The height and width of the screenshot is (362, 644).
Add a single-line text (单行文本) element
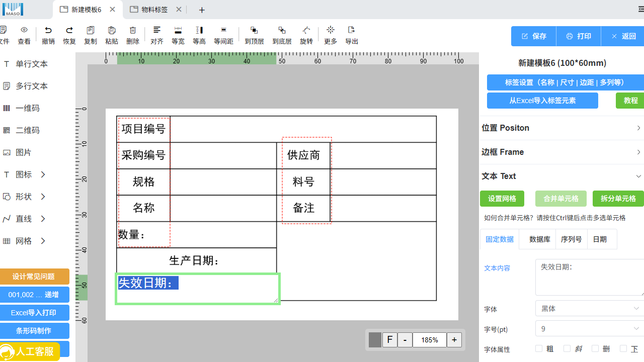click(x=25, y=64)
